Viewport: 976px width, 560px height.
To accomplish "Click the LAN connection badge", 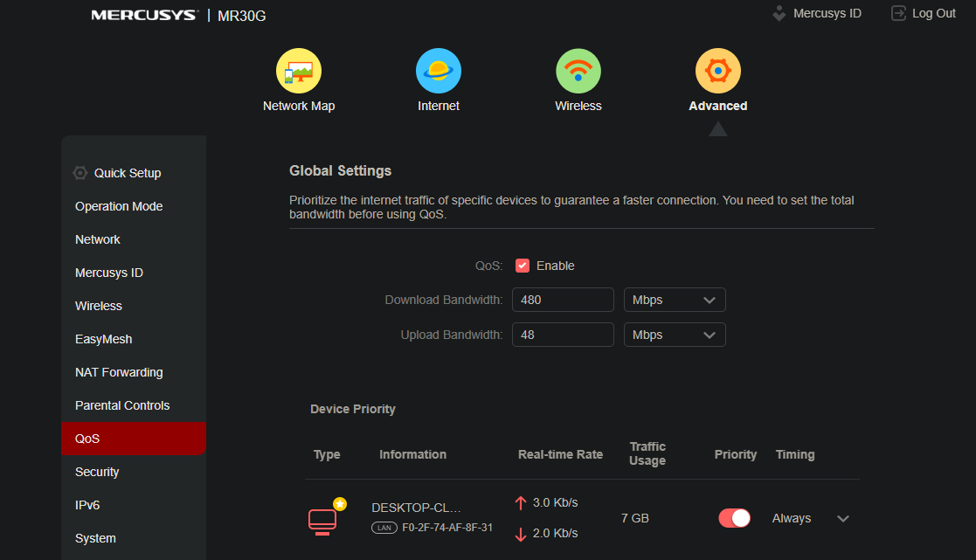I will (x=384, y=528).
